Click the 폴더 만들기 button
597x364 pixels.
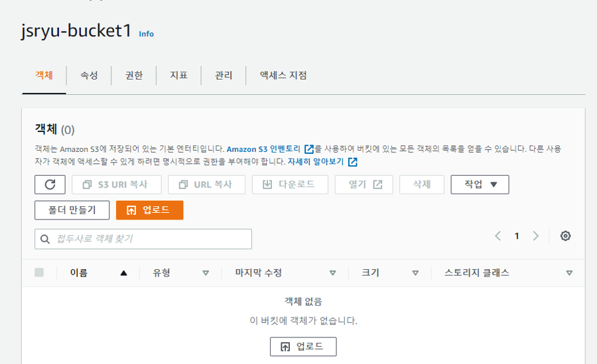tap(72, 210)
